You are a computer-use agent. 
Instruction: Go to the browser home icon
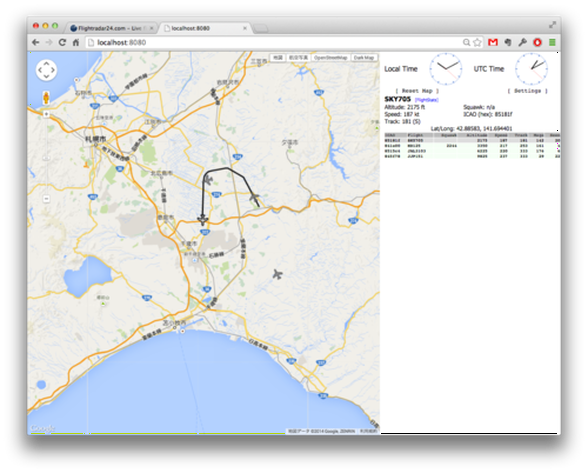coord(76,42)
